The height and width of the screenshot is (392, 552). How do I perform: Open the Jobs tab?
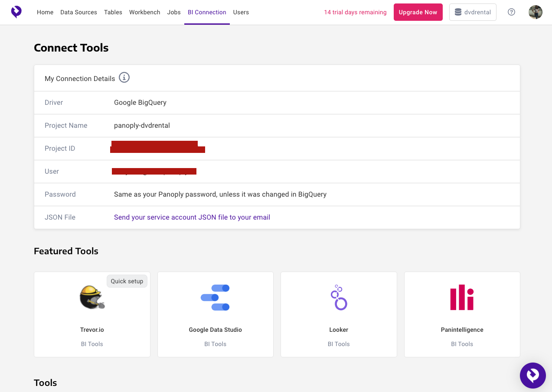174,12
